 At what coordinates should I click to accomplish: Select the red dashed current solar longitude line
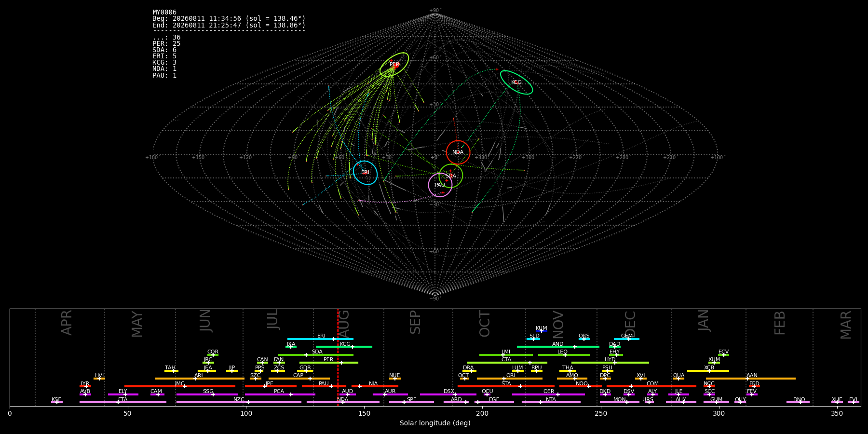[338, 357]
